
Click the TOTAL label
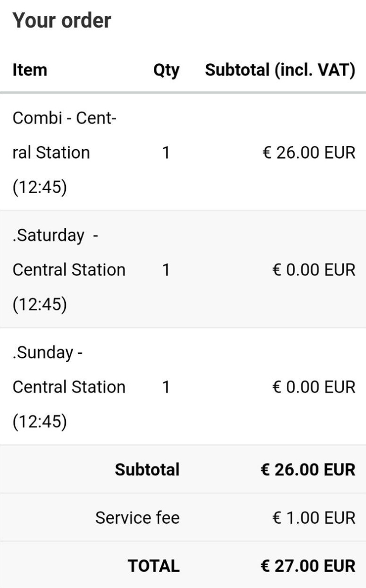(153, 566)
